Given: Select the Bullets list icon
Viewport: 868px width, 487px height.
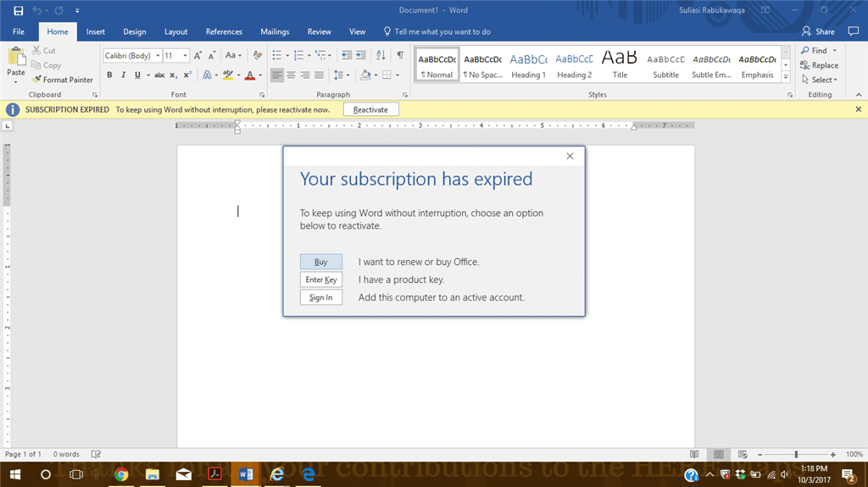Looking at the screenshot, I should click(x=277, y=55).
